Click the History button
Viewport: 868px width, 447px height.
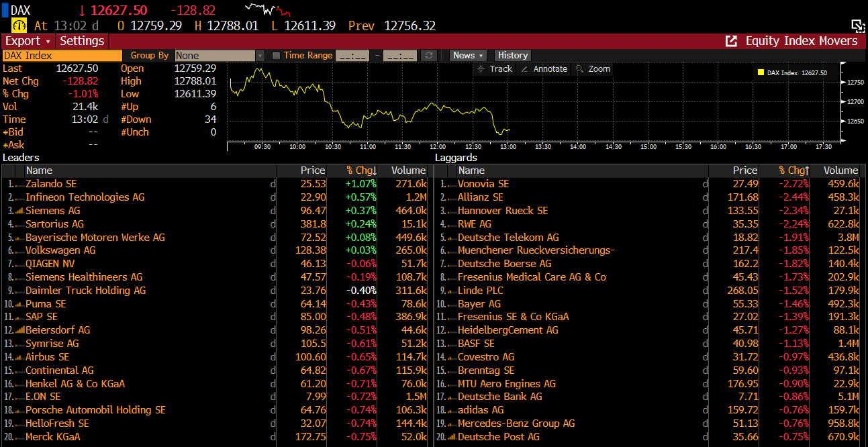click(513, 56)
